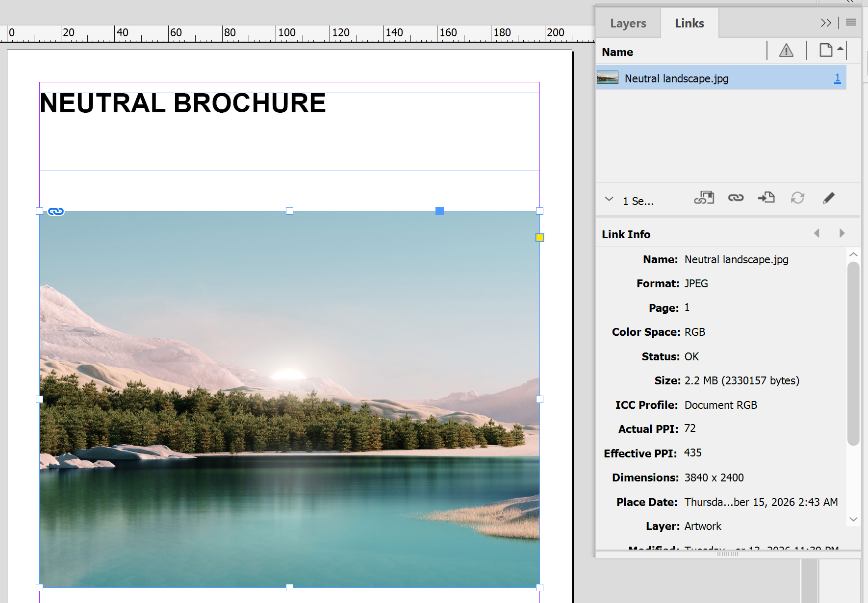Image resolution: width=868 pixels, height=603 pixels.
Task: Click the "1 Se..." selected count label
Action: pos(638,201)
